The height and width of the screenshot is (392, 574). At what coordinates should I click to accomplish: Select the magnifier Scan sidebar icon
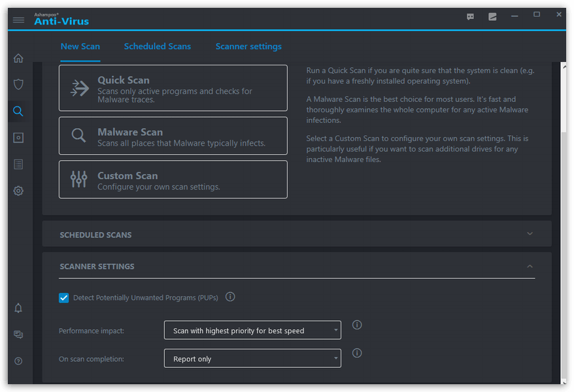(x=18, y=111)
